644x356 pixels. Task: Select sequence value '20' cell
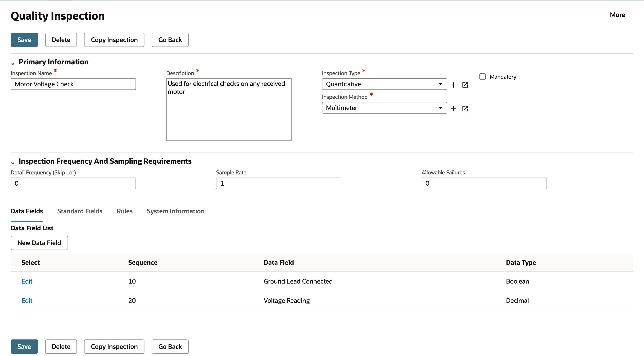tap(132, 301)
